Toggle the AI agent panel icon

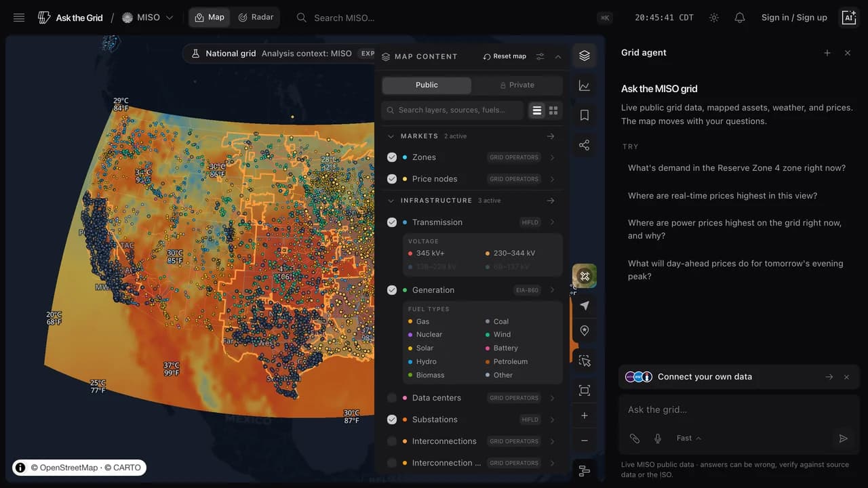(x=848, y=18)
